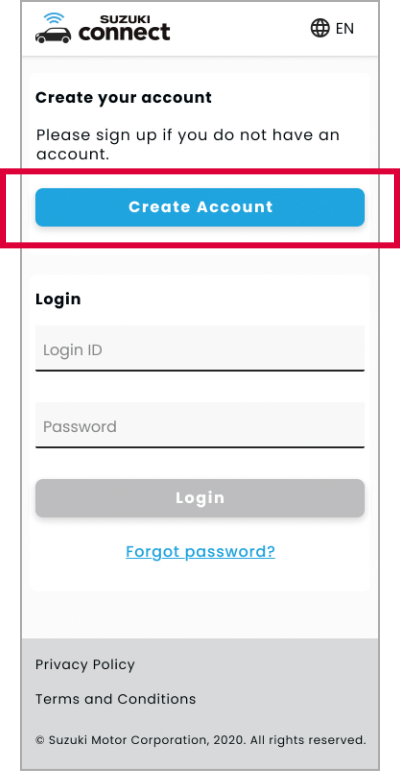Click the gray Login button

(x=200, y=498)
